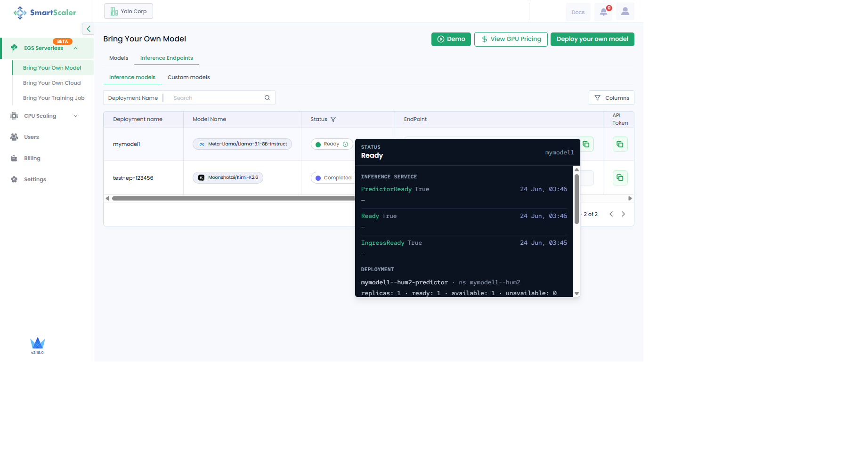Click the search magnifier icon
This screenshot has width=868, height=450.
(x=267, y=98)
